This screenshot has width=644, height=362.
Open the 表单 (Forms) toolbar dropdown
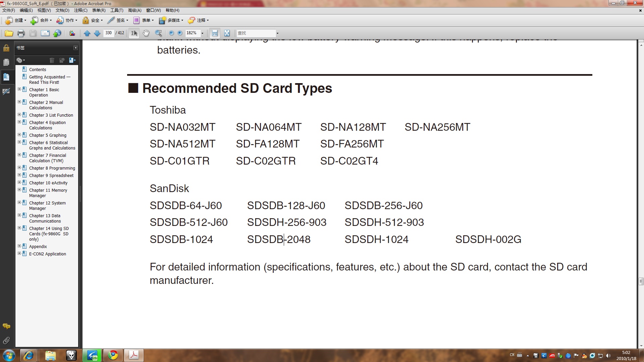(144, 20)
